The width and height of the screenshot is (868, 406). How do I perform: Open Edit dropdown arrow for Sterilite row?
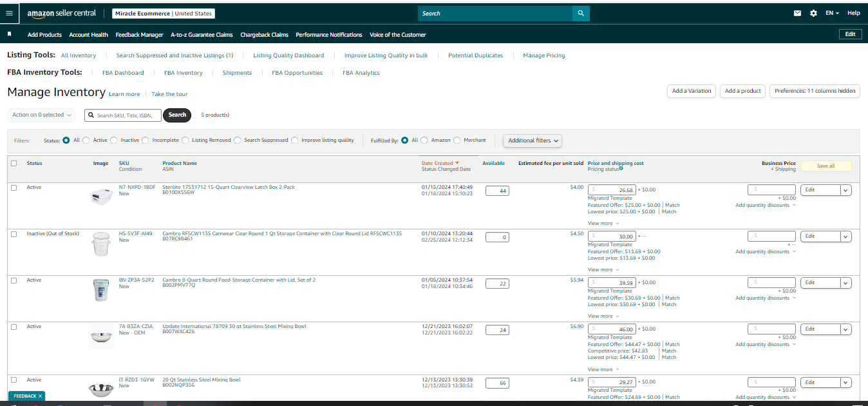coord(846,190)
